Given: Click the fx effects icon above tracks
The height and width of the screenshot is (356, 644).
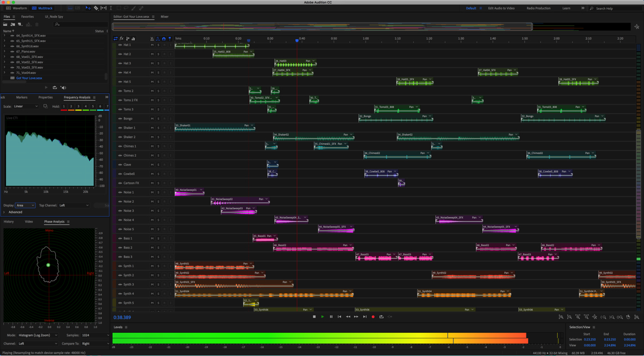Looking at the screenshot, I should (121, 39).
